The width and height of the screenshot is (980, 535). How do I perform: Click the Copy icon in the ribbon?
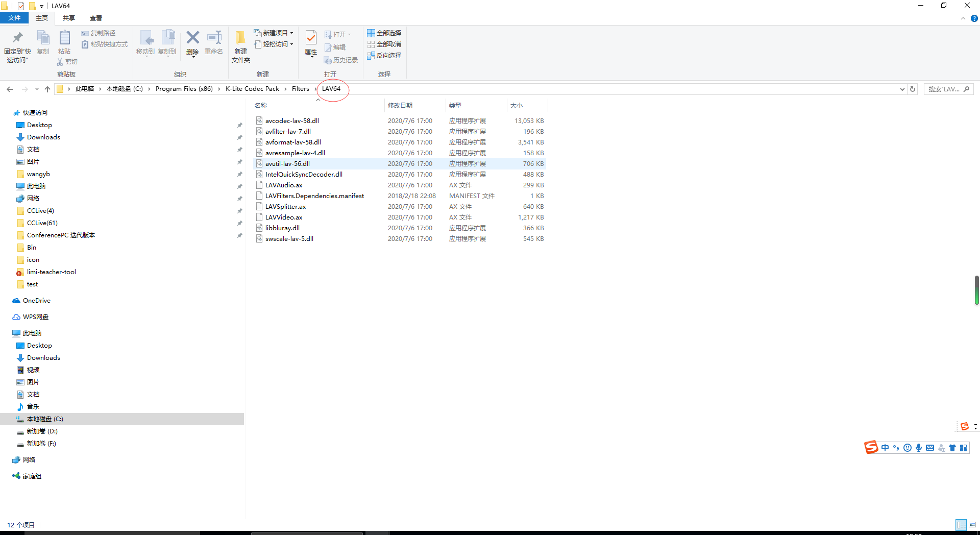(43, 38)
